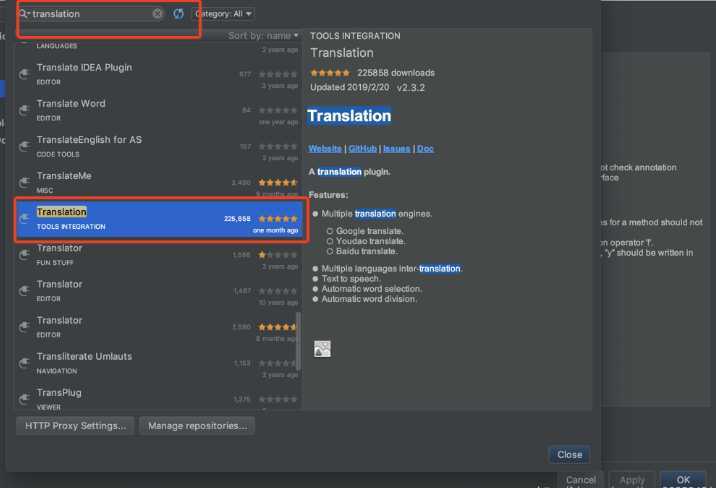Click the Translate IDEA Plugin icon

coord(24,74)
